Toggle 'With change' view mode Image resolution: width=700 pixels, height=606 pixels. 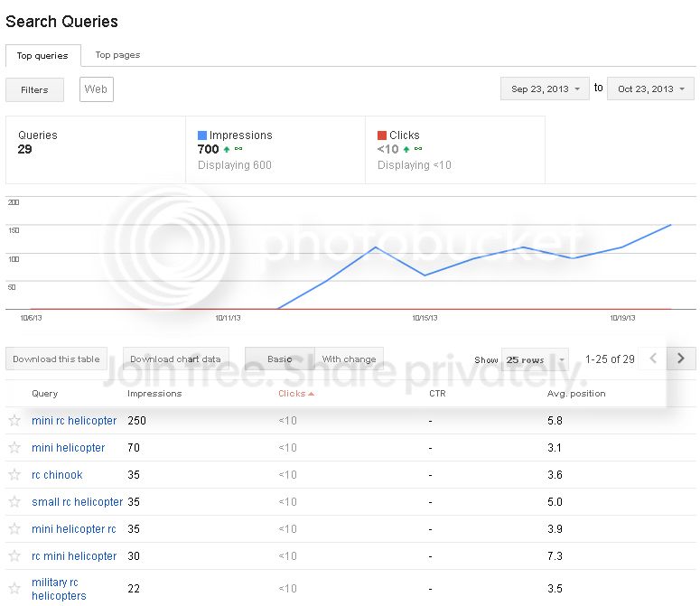350,359
